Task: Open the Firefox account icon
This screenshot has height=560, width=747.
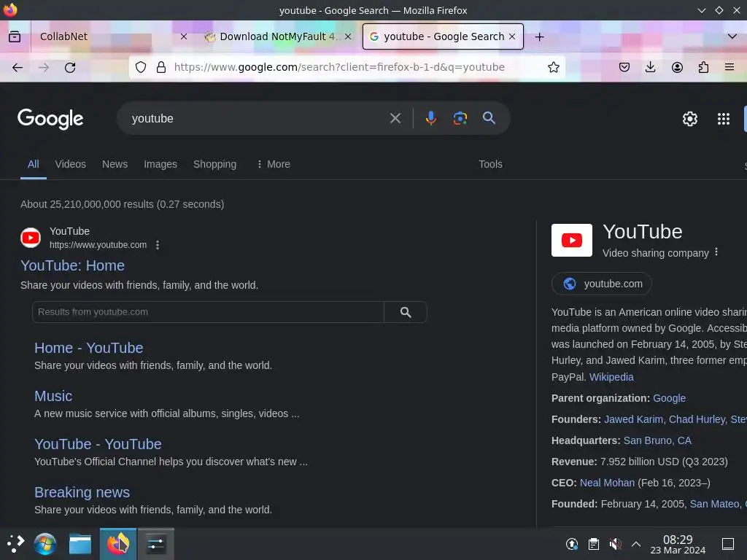Action: [677, 67]
